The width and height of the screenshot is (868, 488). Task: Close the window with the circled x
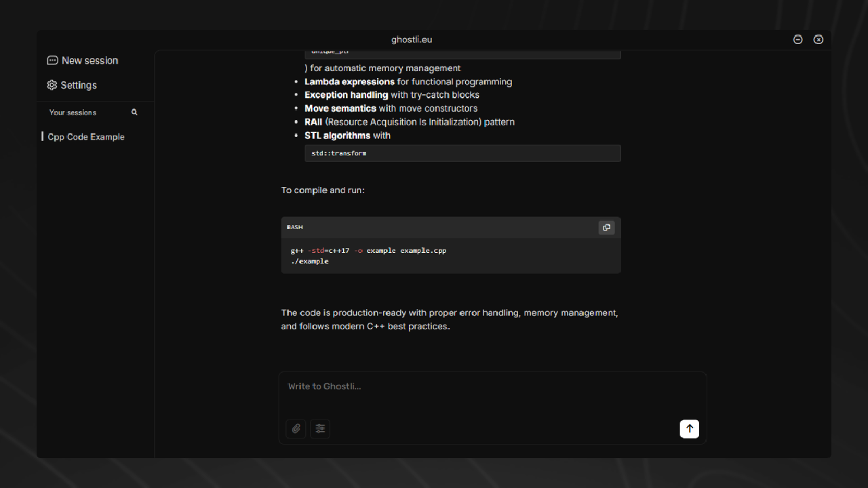[x=818, y=39]
